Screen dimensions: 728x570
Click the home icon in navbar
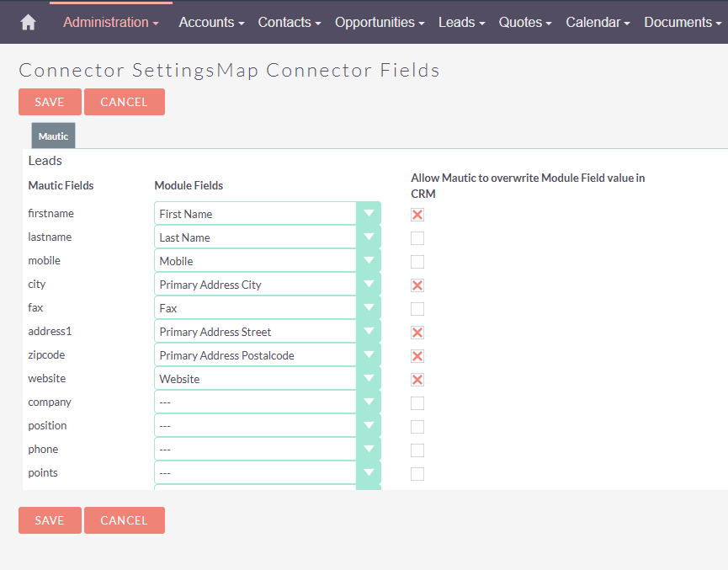(x=28, y=23)
